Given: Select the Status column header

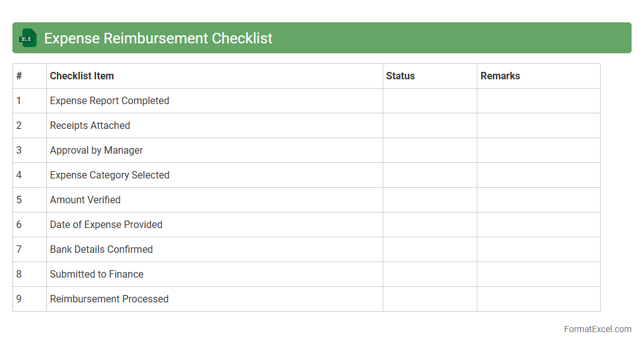Looking at the screenshot, I should point(400,76).
